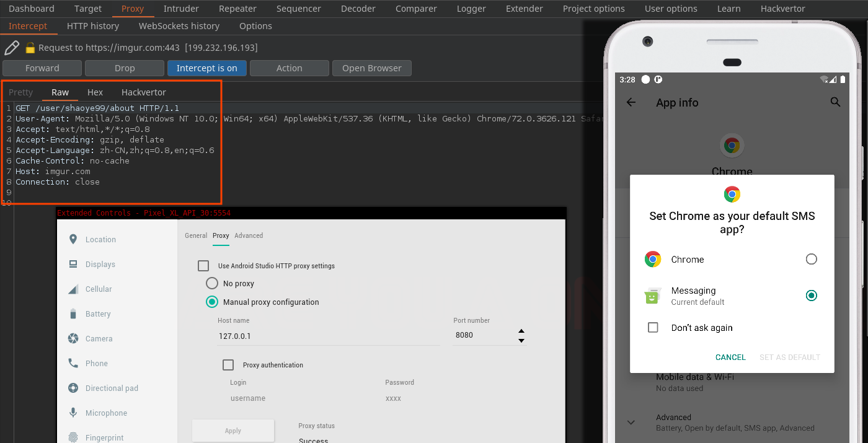Viewport: 868px width, 443px height.
Task: Forward the intercepted request
Action: pyautogui.click(x=42, y=68)
